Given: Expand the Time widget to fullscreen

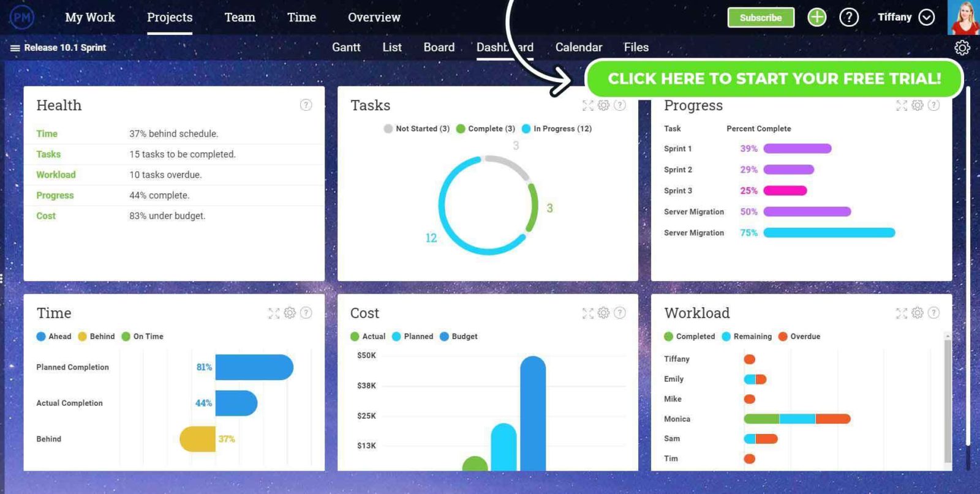Looking at the screenshot, I should (274, 313).
